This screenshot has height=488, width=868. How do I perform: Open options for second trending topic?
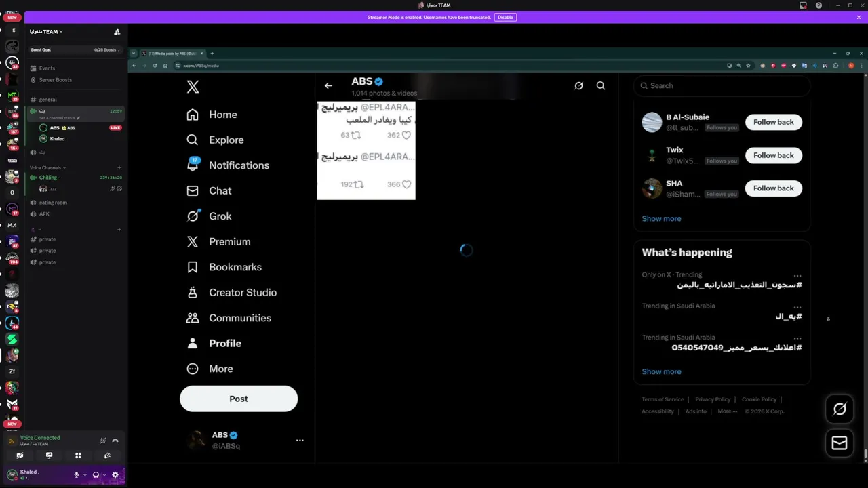797,306
